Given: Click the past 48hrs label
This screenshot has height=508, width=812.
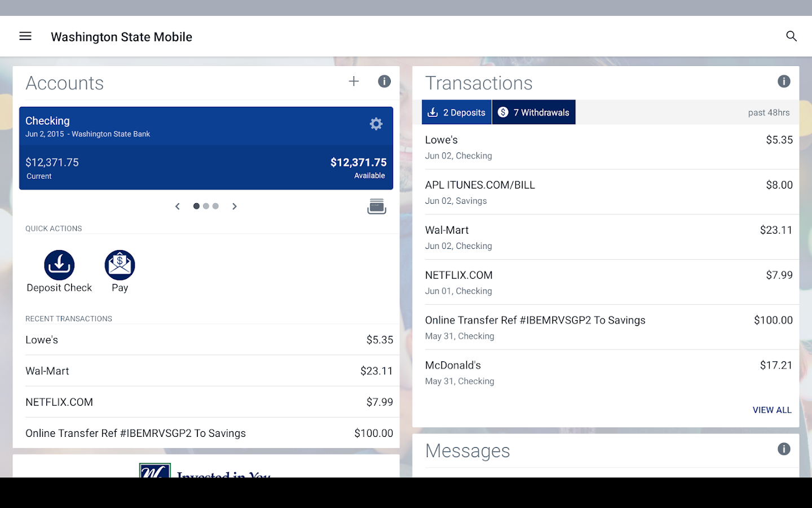Looking at the screenshot, I should (x=769, y=112).
